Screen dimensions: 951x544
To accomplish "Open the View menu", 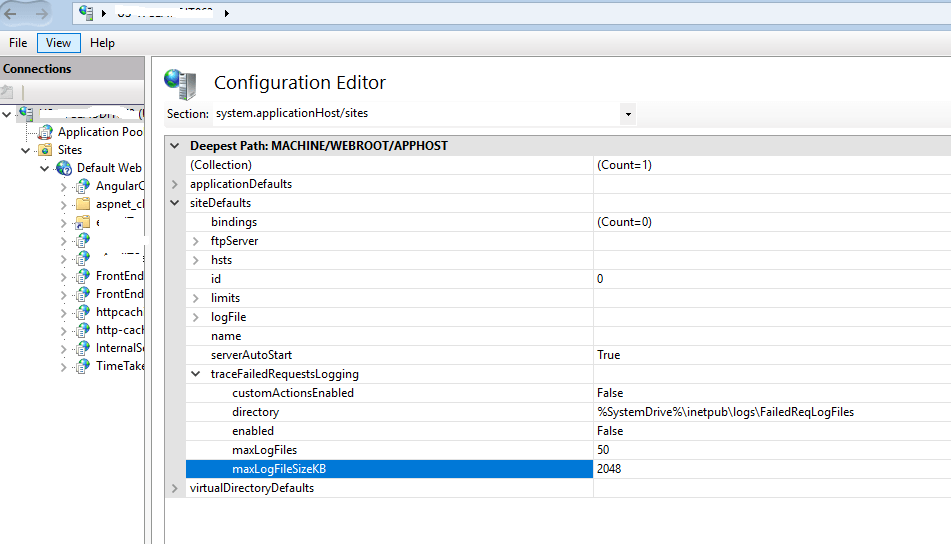I will click(x=58, y=43).
